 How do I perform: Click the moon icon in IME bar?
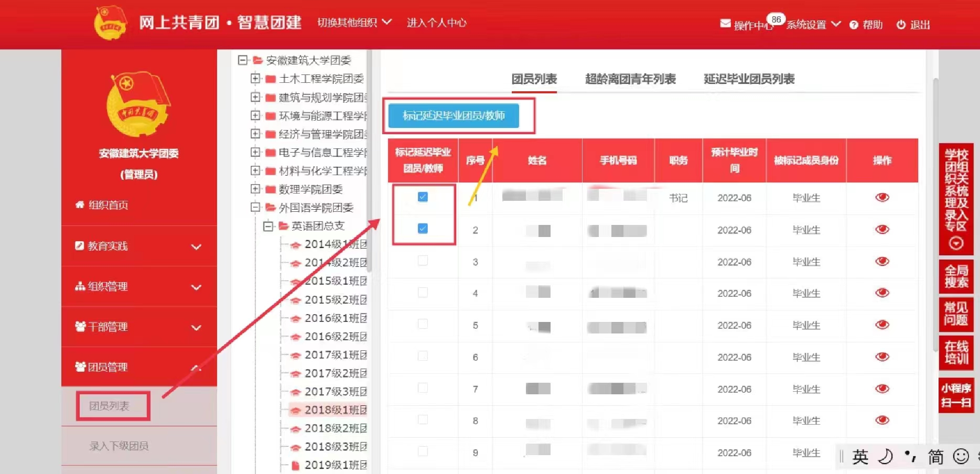click(x=886, y=457)
